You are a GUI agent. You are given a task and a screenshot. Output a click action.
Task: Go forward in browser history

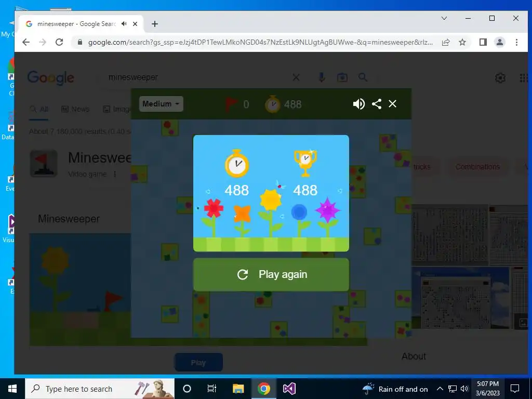pyautogui.click(x=43, y=42)
